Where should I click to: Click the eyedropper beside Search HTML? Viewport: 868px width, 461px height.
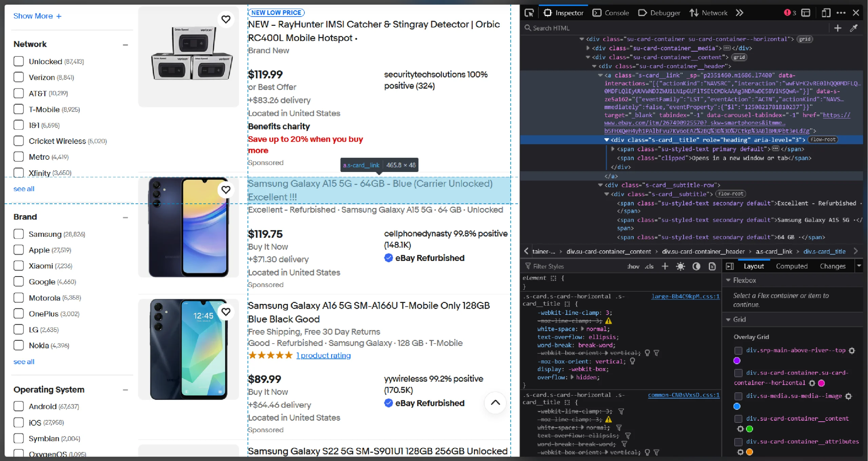(854, 28)
